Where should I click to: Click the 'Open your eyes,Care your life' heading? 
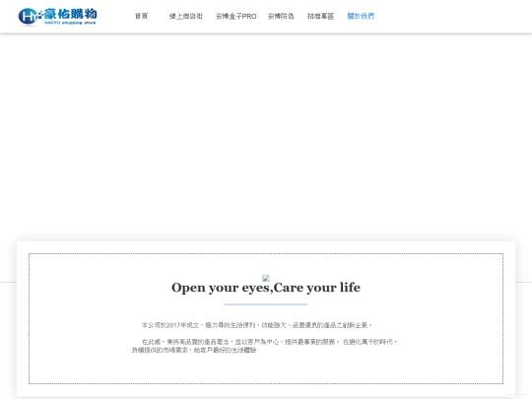click(266, 288)
